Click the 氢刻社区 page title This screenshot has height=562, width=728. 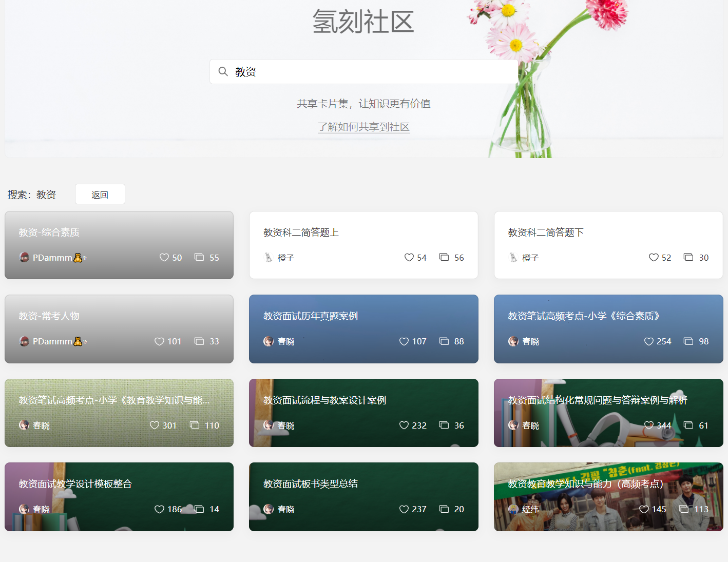(x=363, y=22)
